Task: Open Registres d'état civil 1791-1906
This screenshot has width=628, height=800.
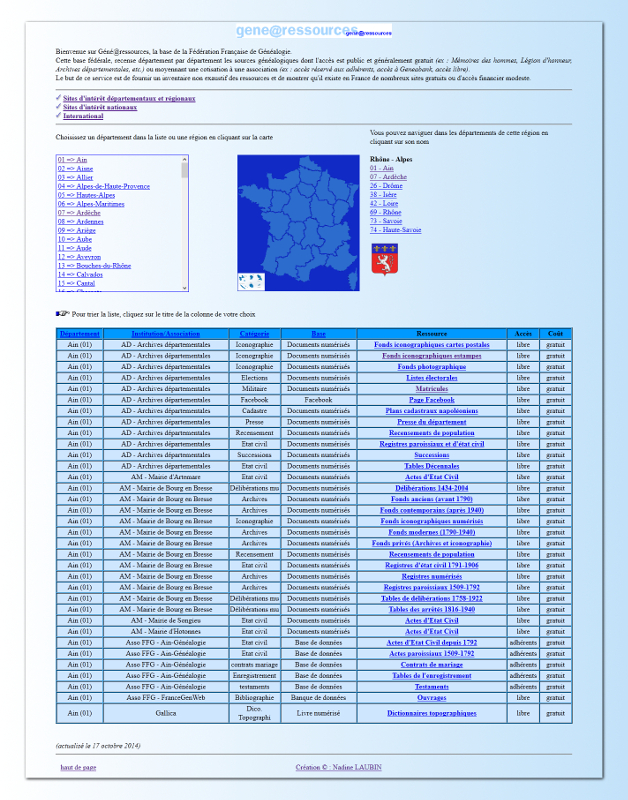Action: 432,565
